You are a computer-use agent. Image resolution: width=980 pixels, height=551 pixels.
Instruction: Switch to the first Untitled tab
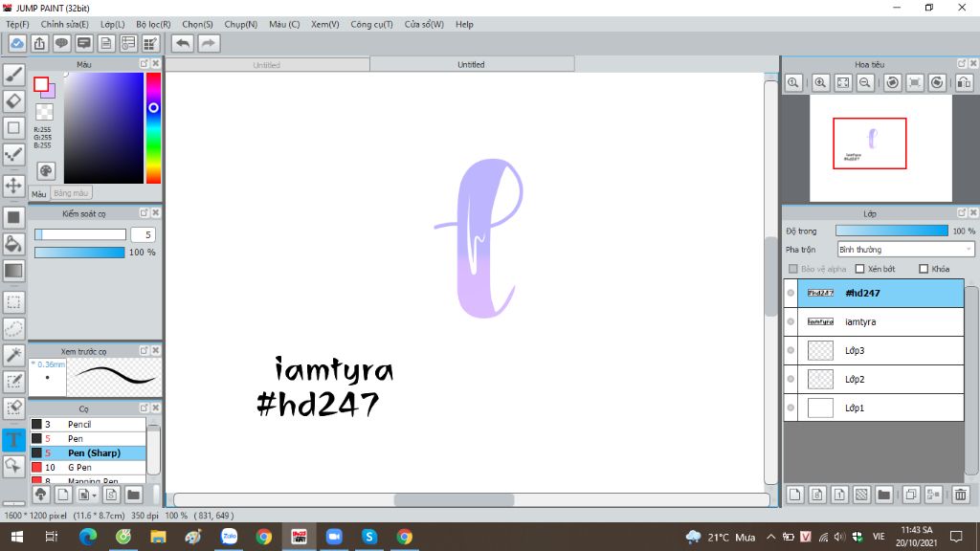tap(267, 65)
